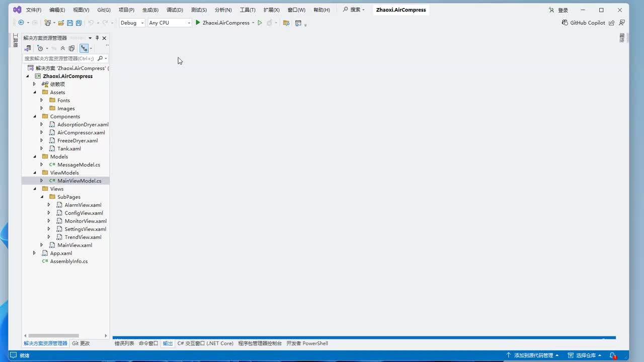Save the current file via toolbar icon

tap(70, 23)
